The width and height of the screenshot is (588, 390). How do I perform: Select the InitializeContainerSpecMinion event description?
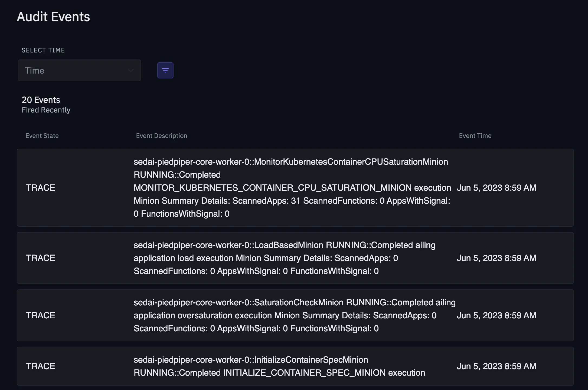[279, 366]
